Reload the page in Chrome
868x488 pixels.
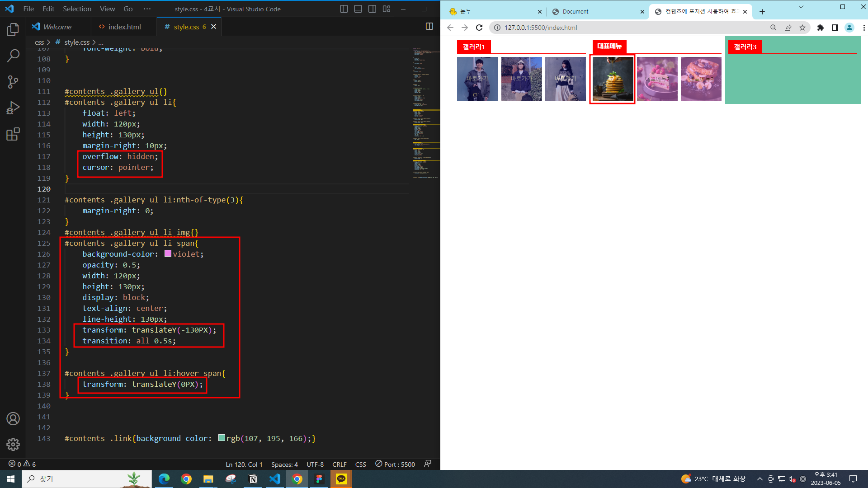[479, 28]
